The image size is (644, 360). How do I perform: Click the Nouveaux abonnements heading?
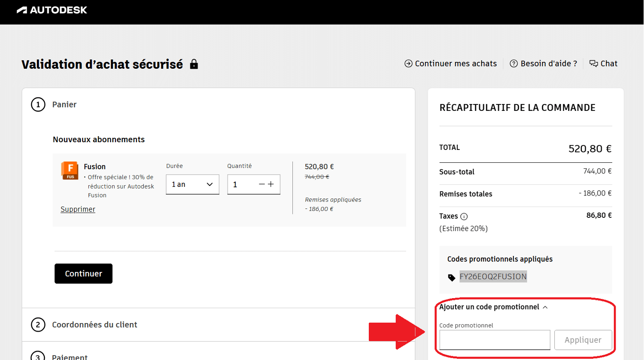99,140
